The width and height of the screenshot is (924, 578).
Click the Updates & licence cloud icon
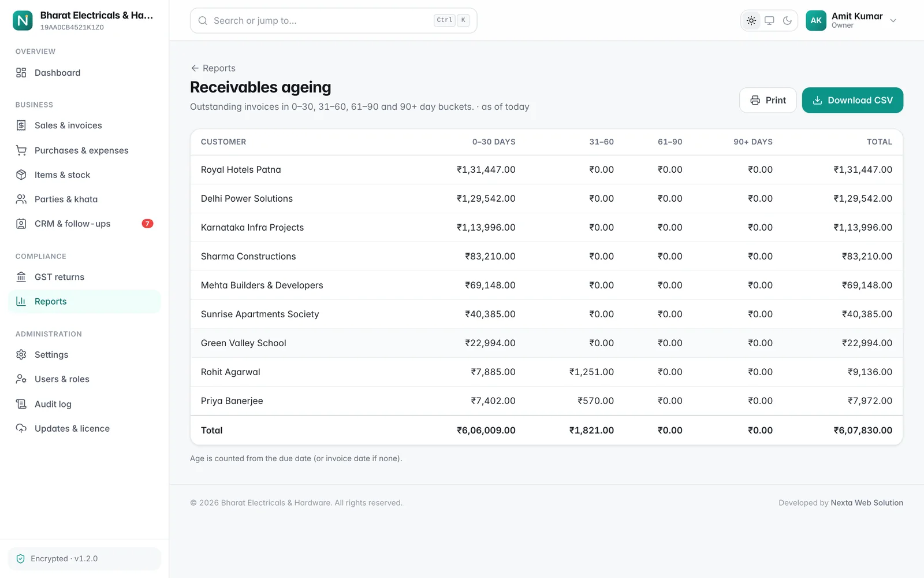click(21, 428)
